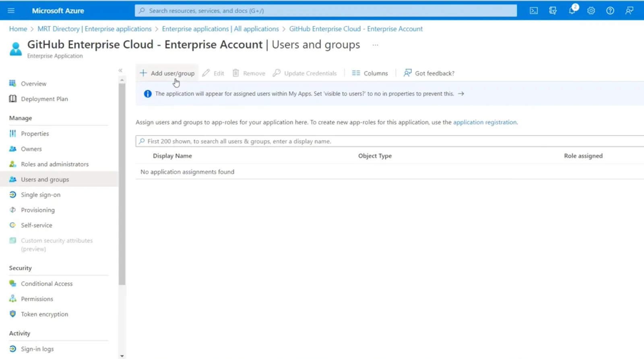Open Deployment Plan in the sidebar
Viewport: 644px width, 359px height.
(x=44, y=99)
